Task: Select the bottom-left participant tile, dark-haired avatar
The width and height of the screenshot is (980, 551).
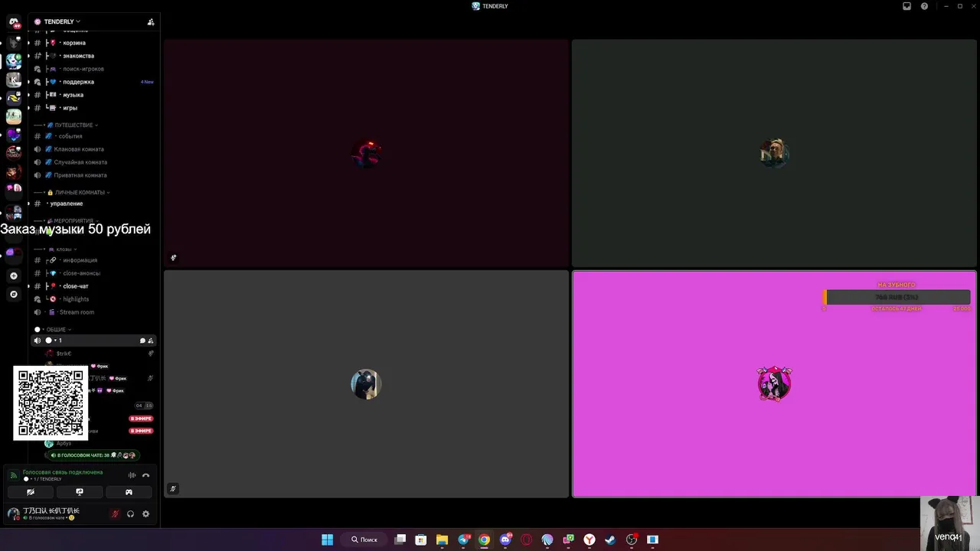Action: coord(366,383)
